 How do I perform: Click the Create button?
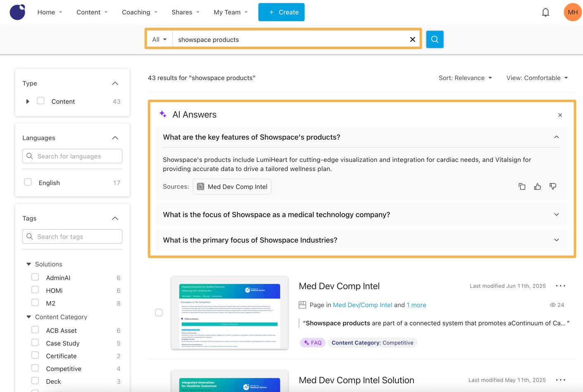pos(281,12)
